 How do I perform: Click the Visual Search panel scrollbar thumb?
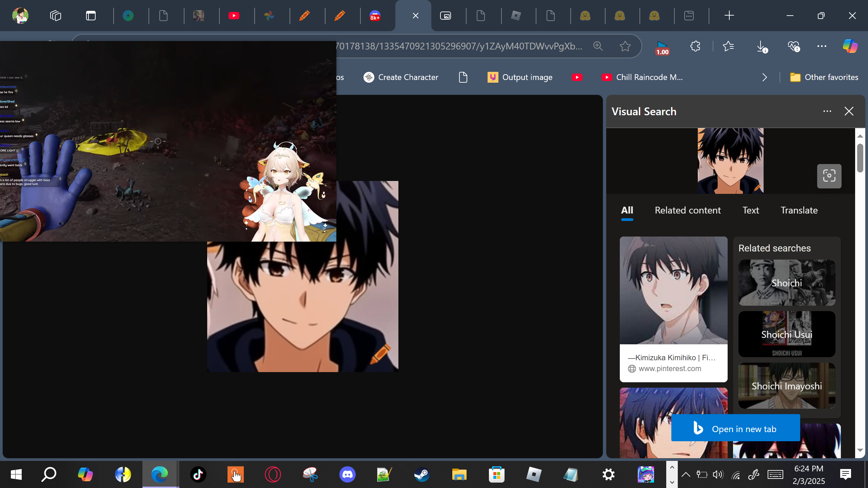(x=860, y=158)
